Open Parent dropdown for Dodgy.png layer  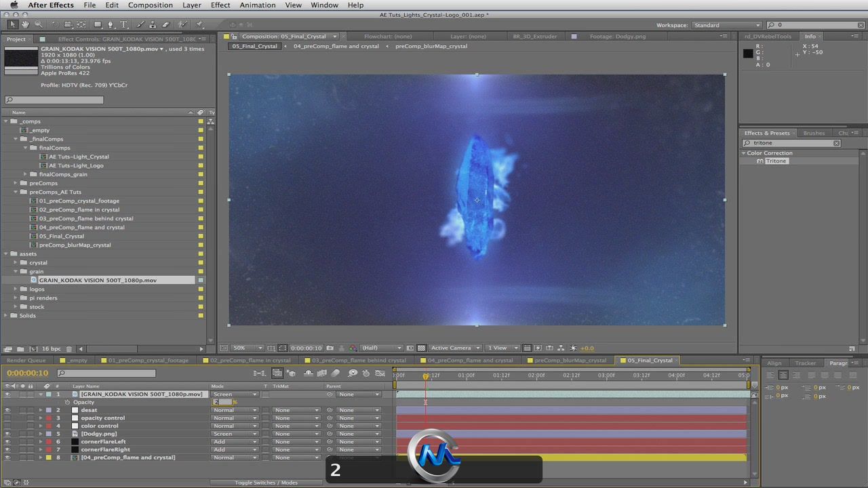pyautogui.click(x=359, y=434)
